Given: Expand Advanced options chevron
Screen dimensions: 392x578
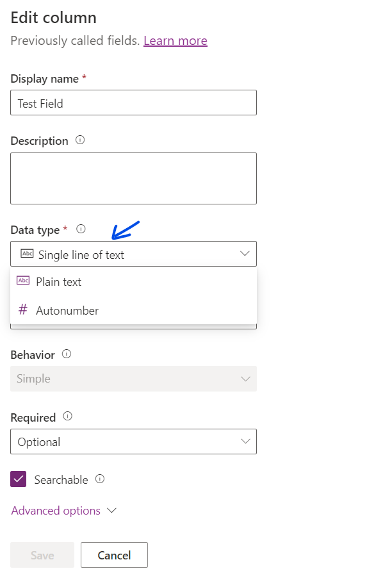Looking at the screenshot, I should pyautogui.click(x=111, y=511).
